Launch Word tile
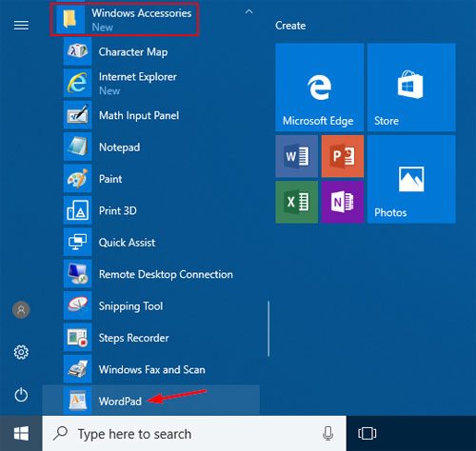476x451 pixels. pos(297,156)
